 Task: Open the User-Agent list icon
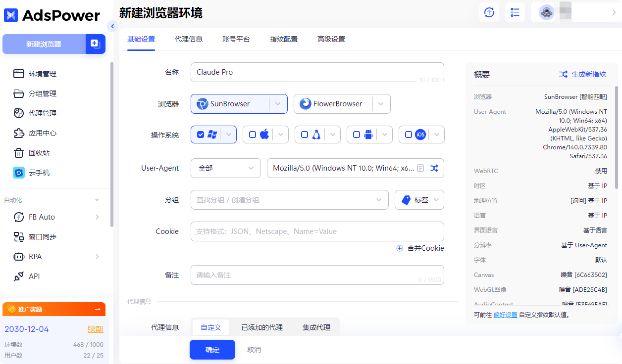[x=420, y=168]
